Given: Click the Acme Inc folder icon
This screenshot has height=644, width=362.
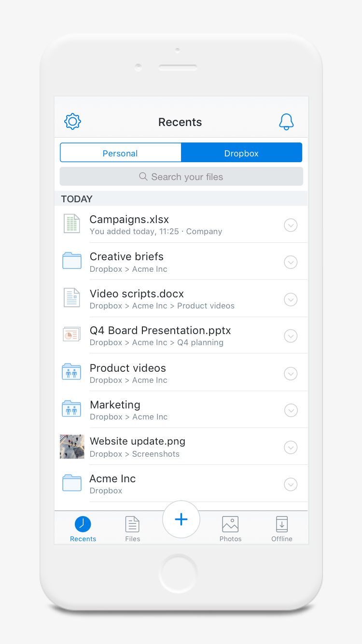Looking at the screenshot, I should coord(72,483).
